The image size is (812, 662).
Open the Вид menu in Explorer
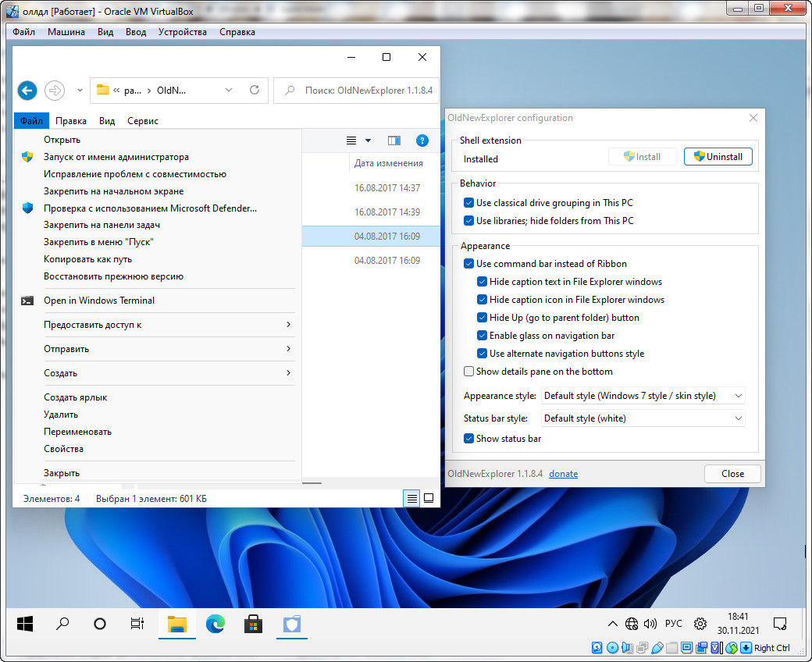(107, 120)
